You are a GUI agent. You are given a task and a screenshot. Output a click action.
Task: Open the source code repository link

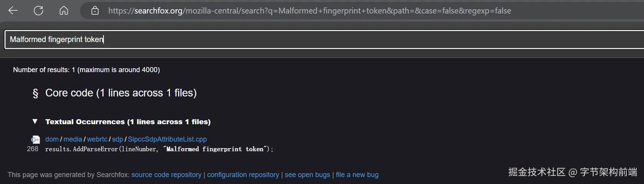(x=166, y=175)
